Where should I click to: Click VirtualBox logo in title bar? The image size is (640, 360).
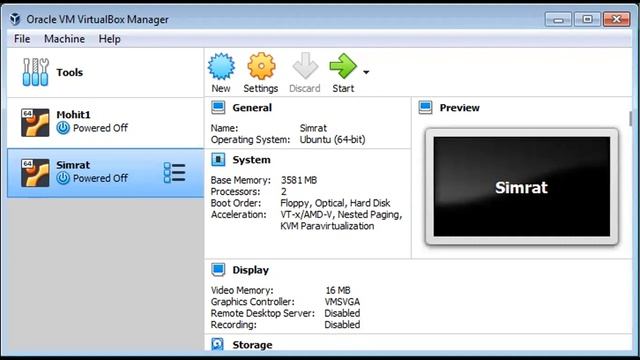(15, 19)
